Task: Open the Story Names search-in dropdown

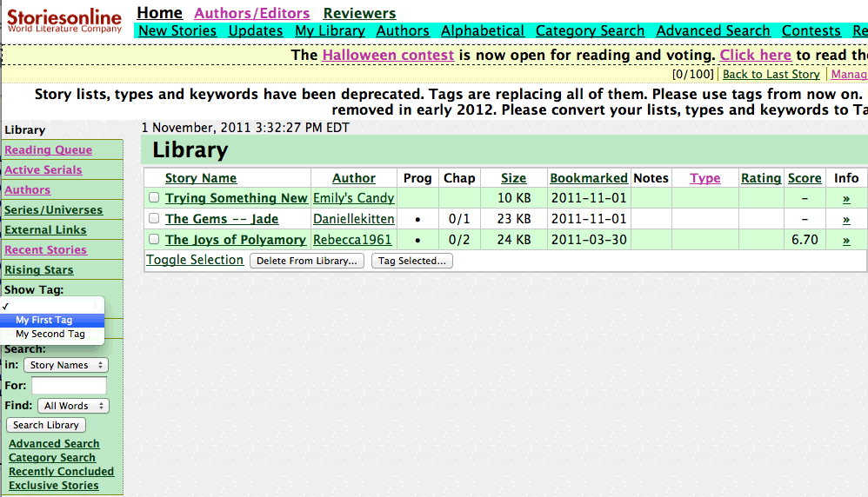Action: [x=66, y=365]
